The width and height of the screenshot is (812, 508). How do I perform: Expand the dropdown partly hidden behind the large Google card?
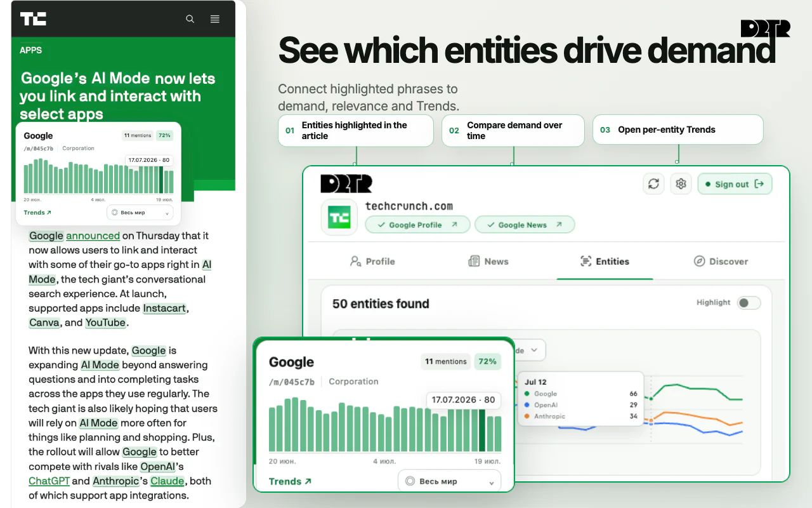[530, 350]
